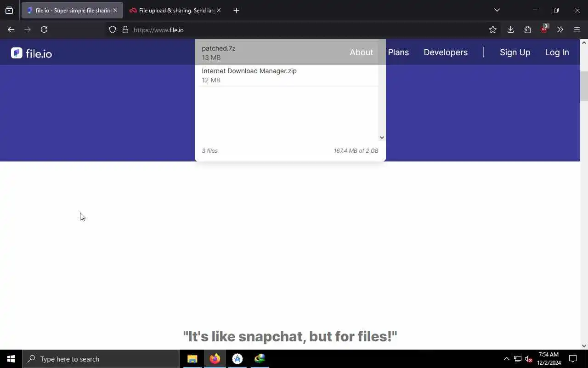Open the Firefox View icon
The height and width of the screenshot is (368, 588).
pos(9,10)
